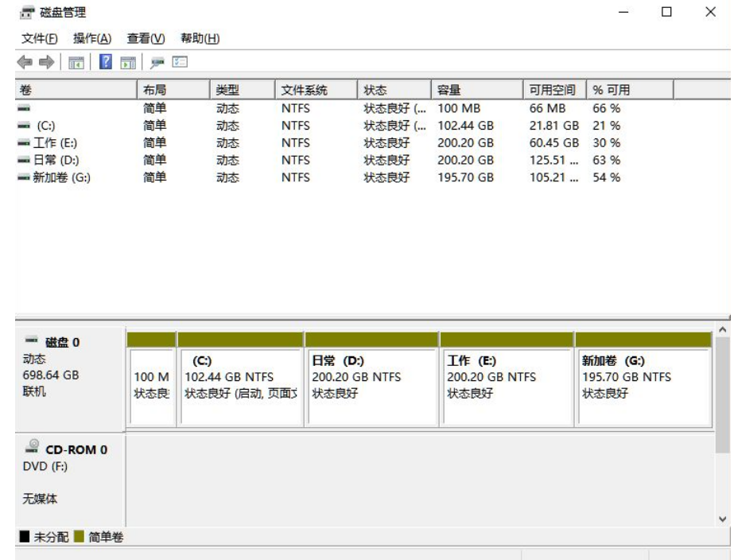Image resolution: width=734 pixels, height=560 pixels.
Task: Select the 日常 (D:) partition block
Action: point(371,377)
